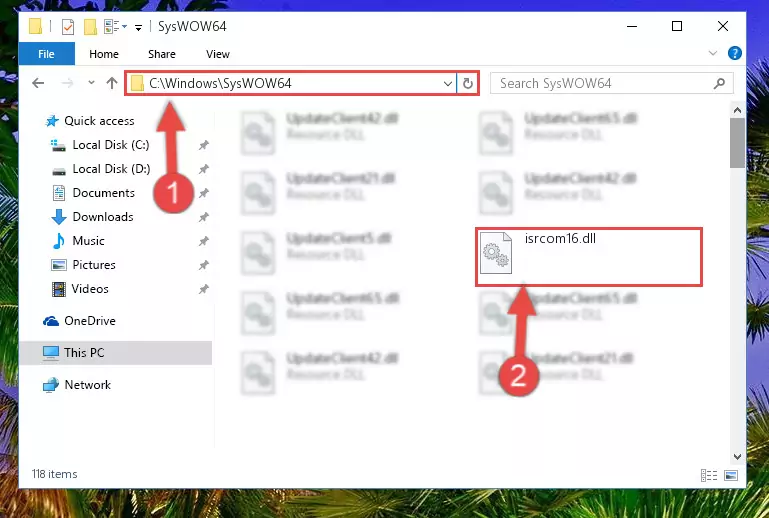
Task: Open the File tab
Action: pos(47,54)
